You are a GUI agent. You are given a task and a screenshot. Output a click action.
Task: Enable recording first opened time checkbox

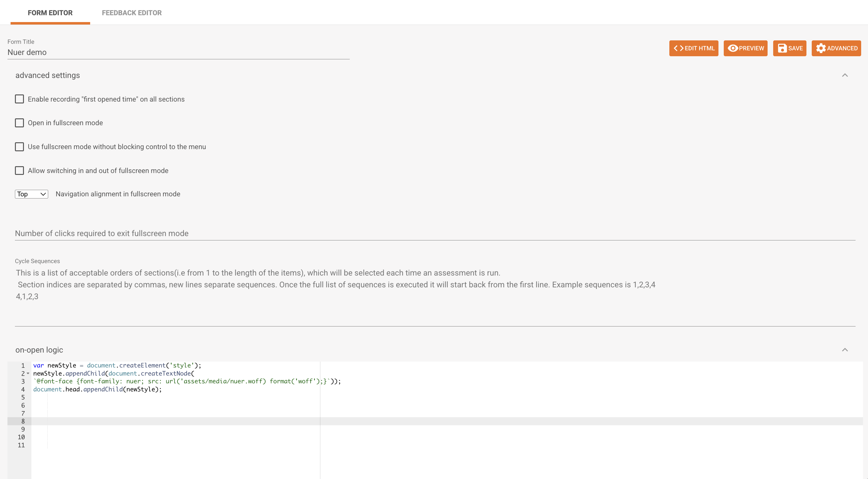[20, 99]
